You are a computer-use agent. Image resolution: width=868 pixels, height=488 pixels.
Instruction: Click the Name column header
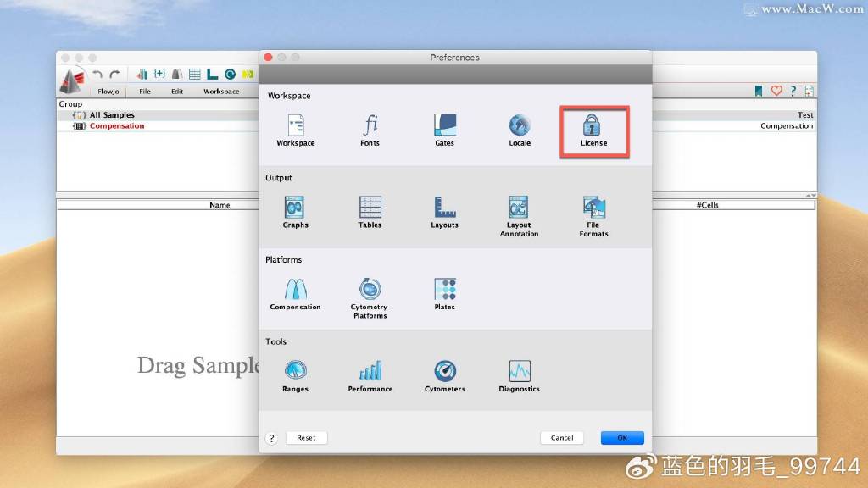coord(220,205)
